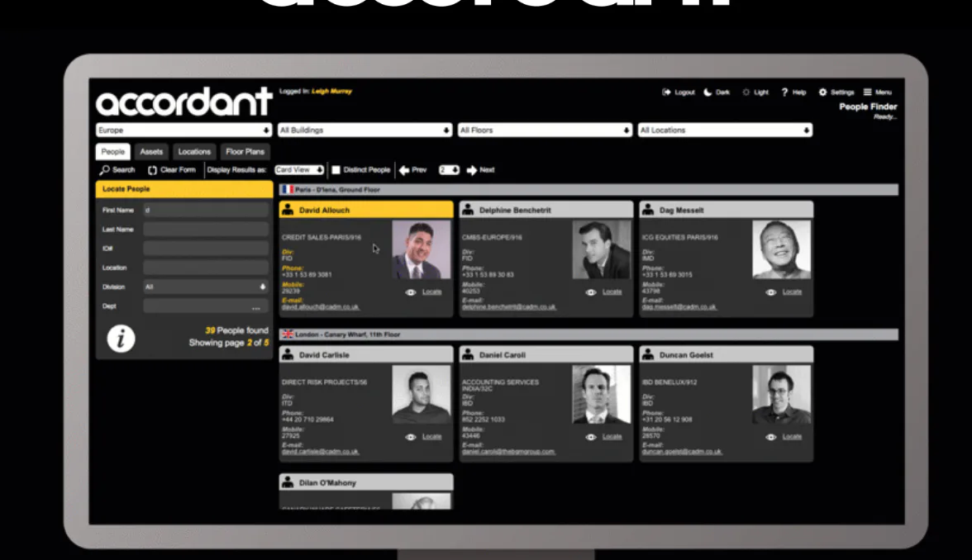Open the Division All dropdown
Image resolution: width=972 pixels, height=560 pixels.
tap(206, 287)
